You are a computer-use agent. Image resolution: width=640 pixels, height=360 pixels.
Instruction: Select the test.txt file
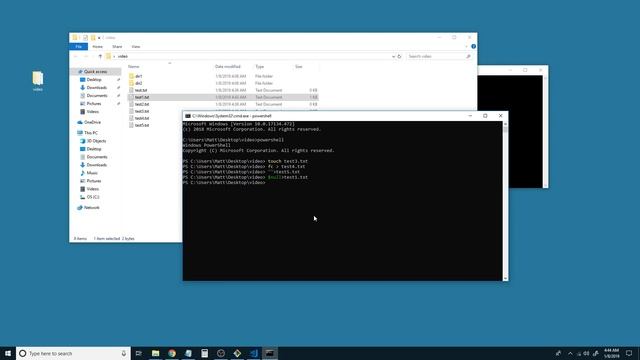coord(141,90)
